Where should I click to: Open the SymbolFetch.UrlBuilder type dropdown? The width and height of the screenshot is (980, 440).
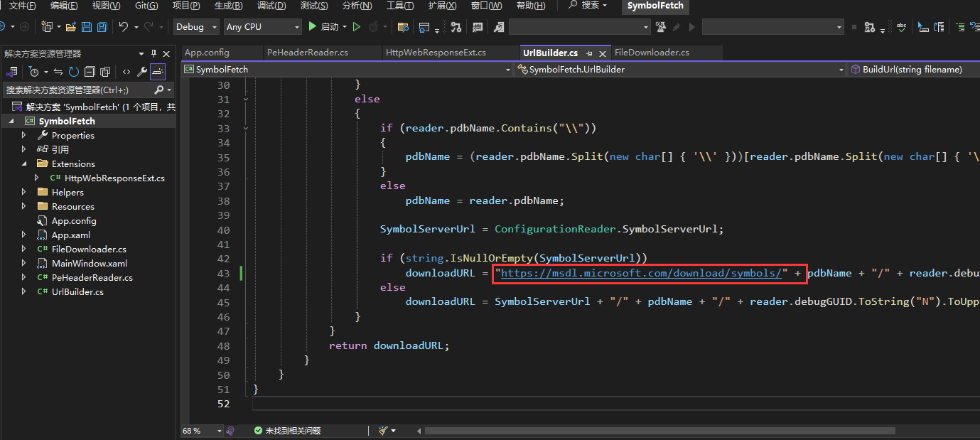click(x=682, y=70)
